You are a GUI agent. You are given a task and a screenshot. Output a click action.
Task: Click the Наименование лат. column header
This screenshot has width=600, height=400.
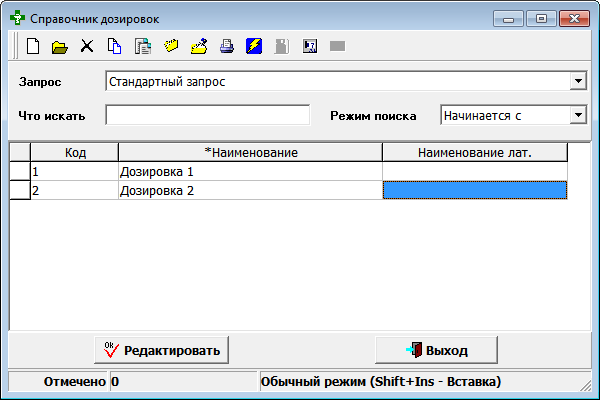[475, 152]
